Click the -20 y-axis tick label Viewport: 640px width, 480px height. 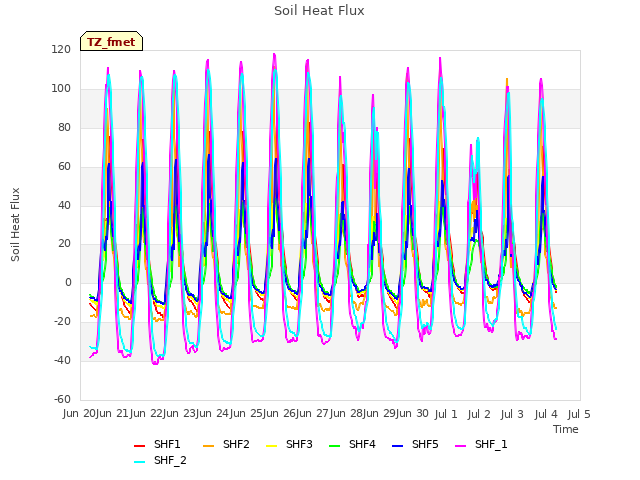(x=62, y=322)
